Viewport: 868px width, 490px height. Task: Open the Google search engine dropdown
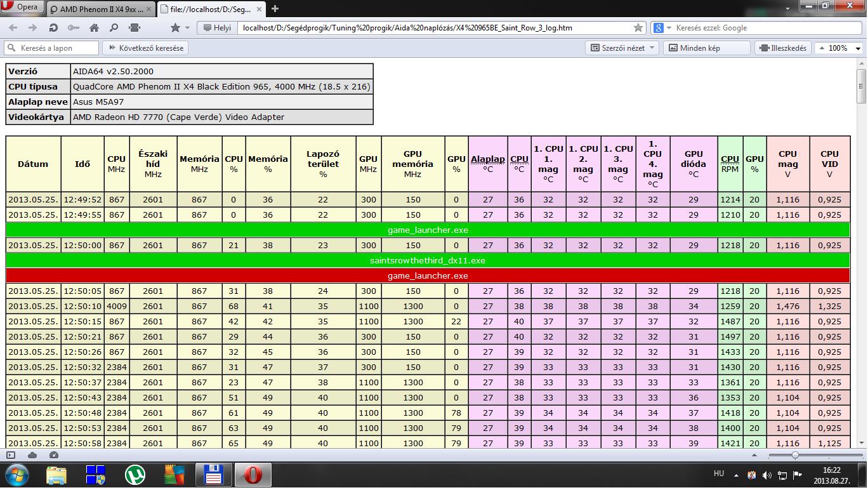point(662,28)
